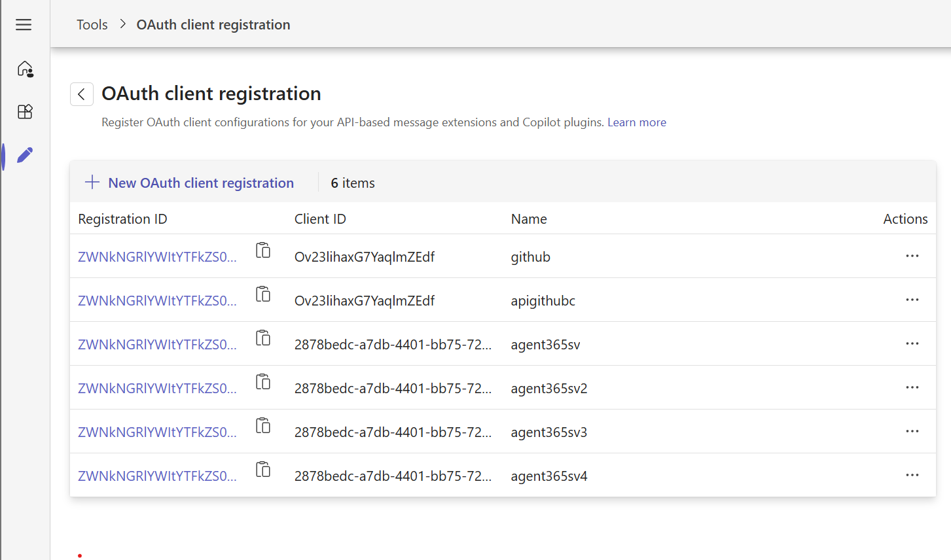Select the Tools pencil icon in sidebar
This screenshot has height=560, width=951.
tap(25, 155)
